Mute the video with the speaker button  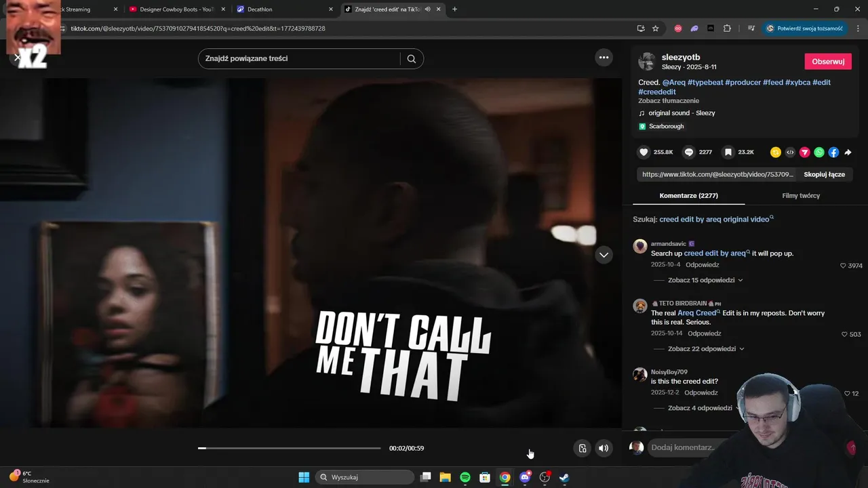tap(604, 448)
